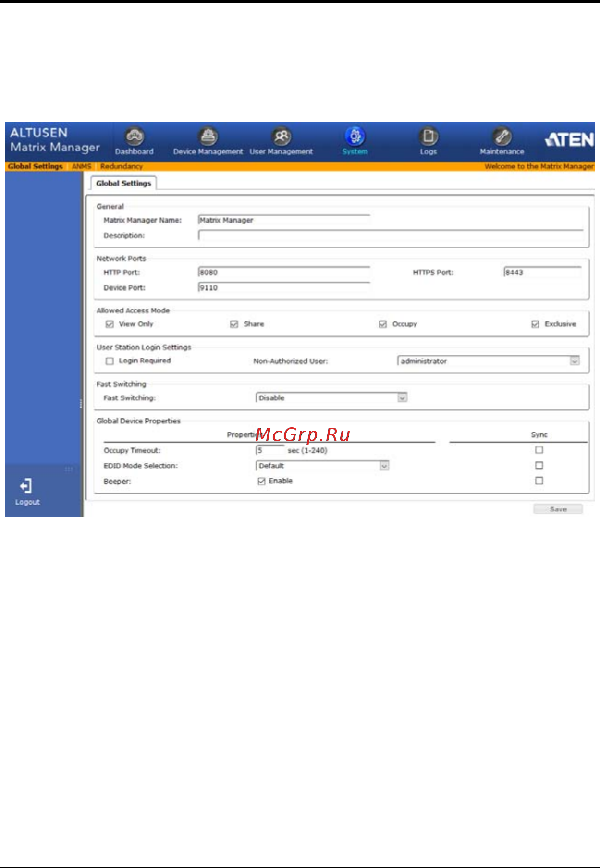600x868 pixels.
Task: Toggle the Exclusive checkbox
Action: pos(535,324)
